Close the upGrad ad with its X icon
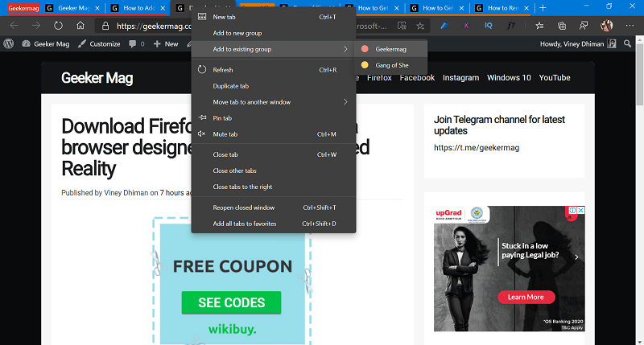The image size is (644, 345). click(580, 210)
